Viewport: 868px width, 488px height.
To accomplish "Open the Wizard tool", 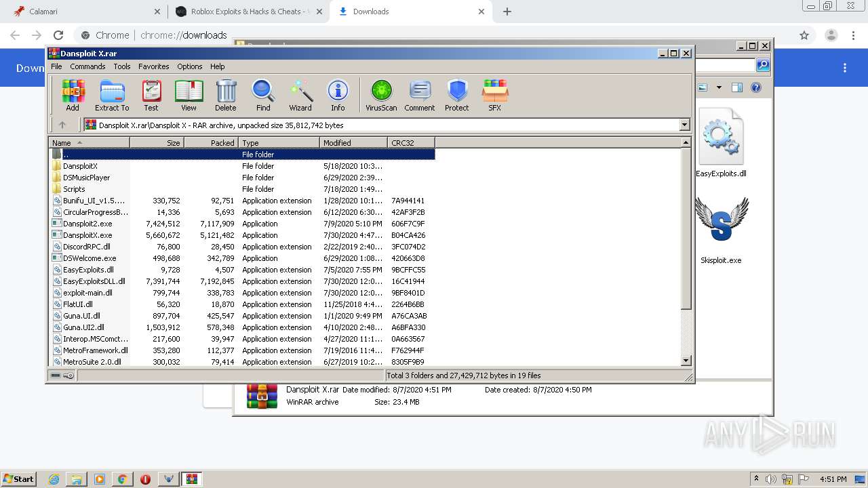I will 300,94.
